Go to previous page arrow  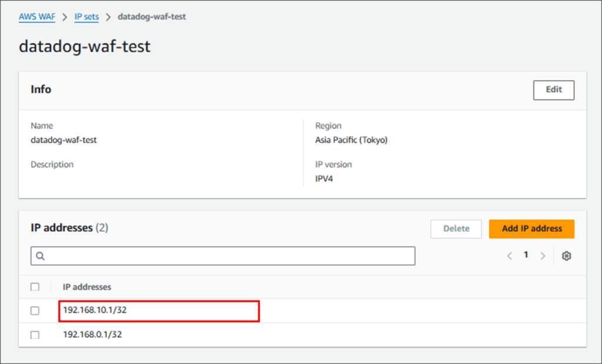pos(510,256)
